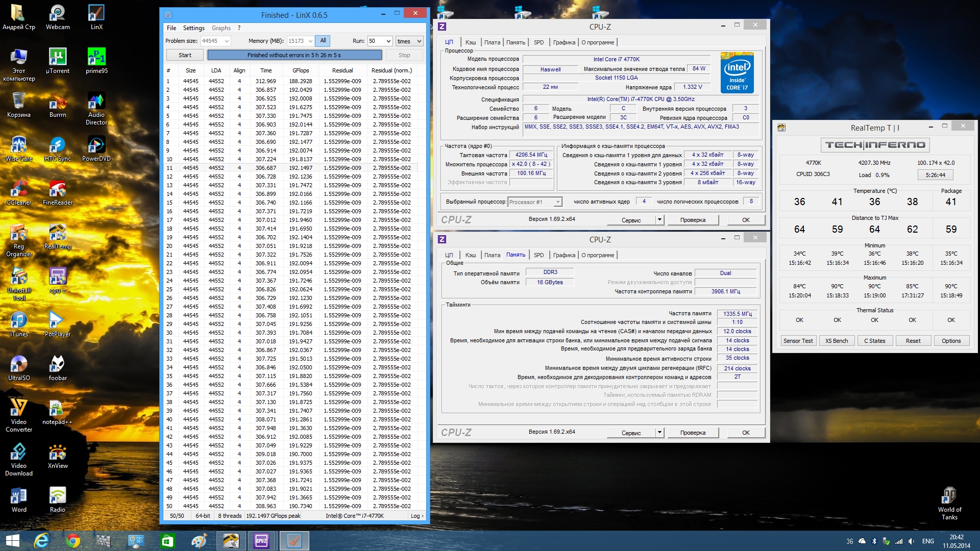Click the Windows Start button
Viewport: 980px width, 551px height.
pos(12,541)
